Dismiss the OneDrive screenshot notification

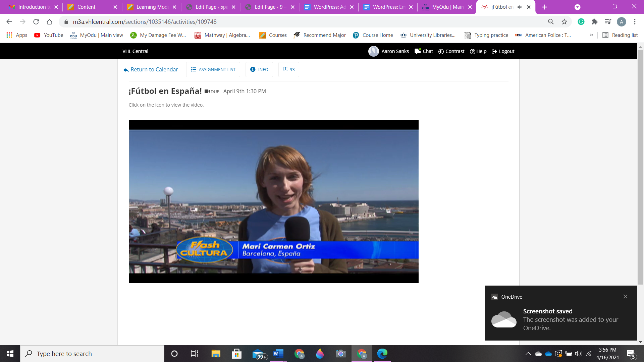point(625,297)
